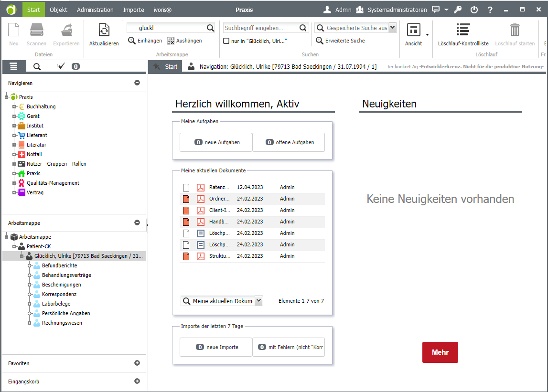Open the Importe menu
Image resolution: width=548 pixels, height=392 pixels.
coord(133,10)
